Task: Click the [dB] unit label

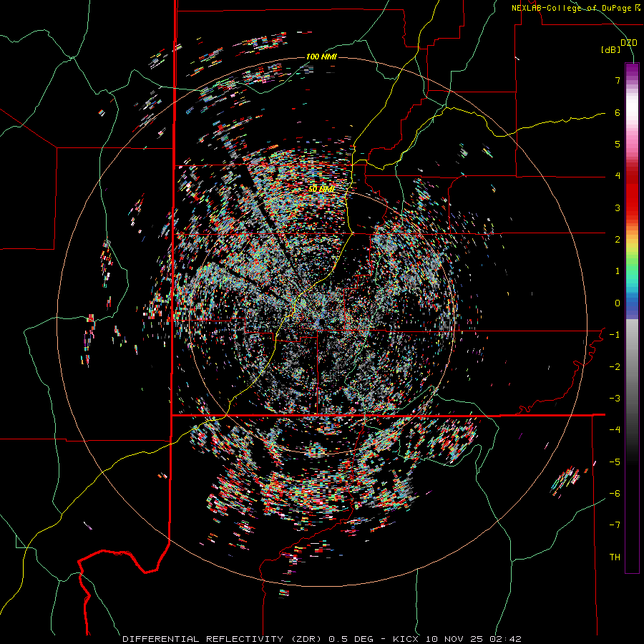Action: (611, 50)
